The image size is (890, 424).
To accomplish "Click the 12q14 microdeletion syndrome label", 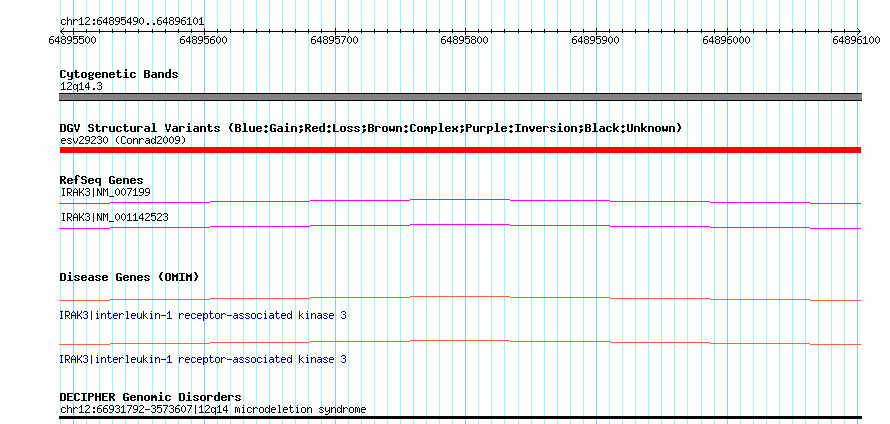I will 213,409.
